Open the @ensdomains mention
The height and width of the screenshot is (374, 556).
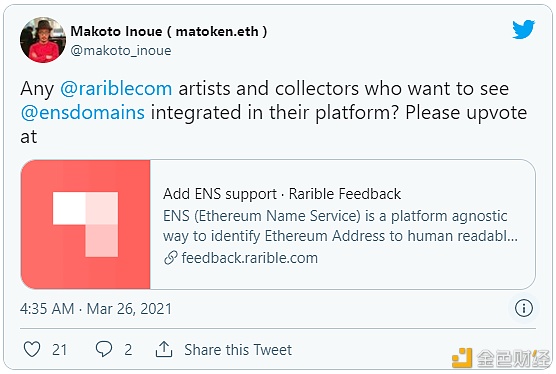point(83,112)
